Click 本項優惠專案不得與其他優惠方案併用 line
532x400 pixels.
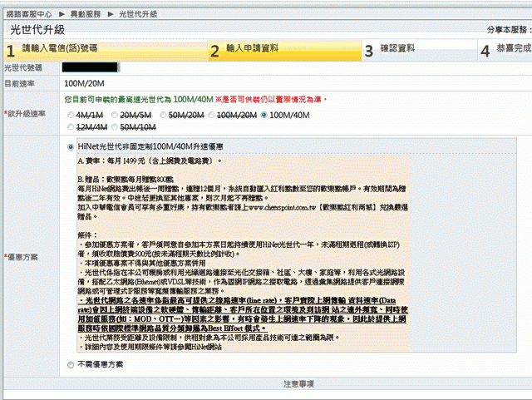(142, 263)
